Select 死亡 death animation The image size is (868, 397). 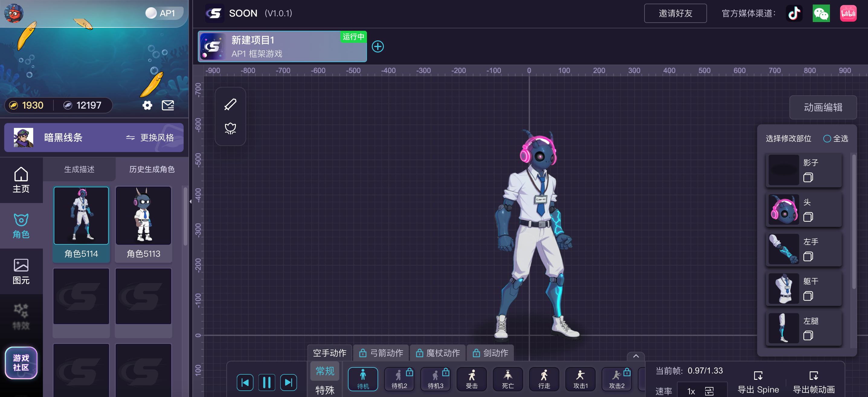tap(508, 379)
